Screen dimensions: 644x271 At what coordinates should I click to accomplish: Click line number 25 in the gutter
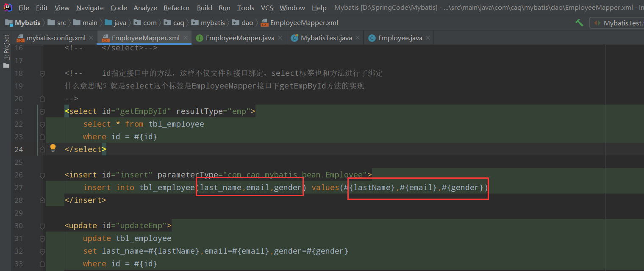(18, 162)
